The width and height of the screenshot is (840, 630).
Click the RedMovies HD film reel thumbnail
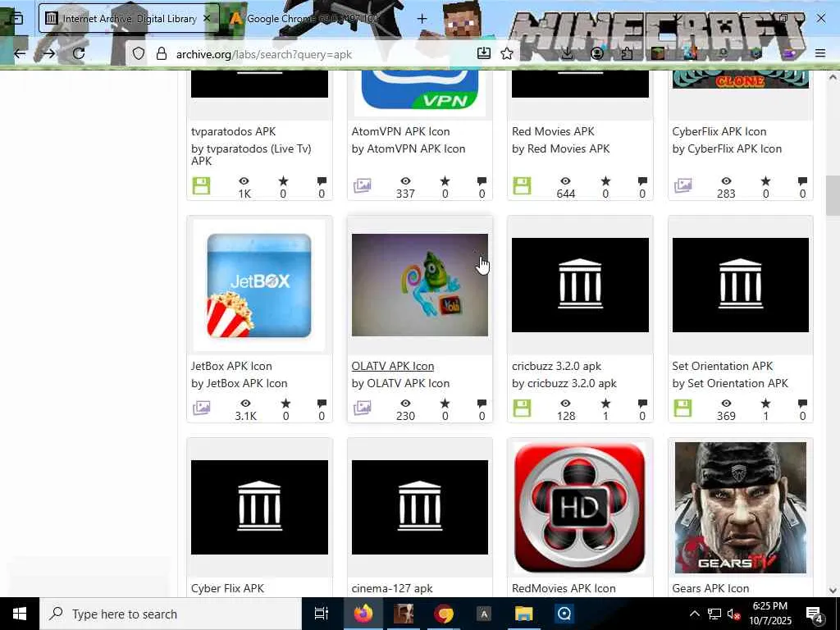point(580,507)
